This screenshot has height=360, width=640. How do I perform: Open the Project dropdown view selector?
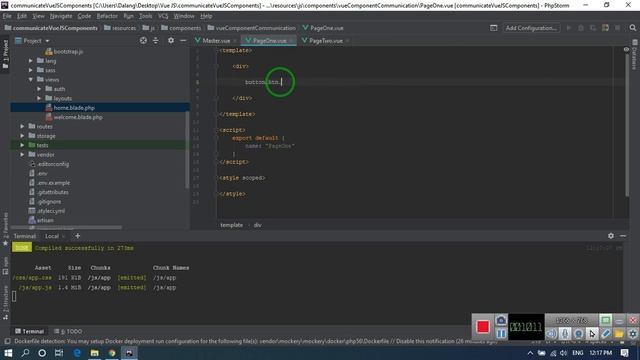coord(33,40)
